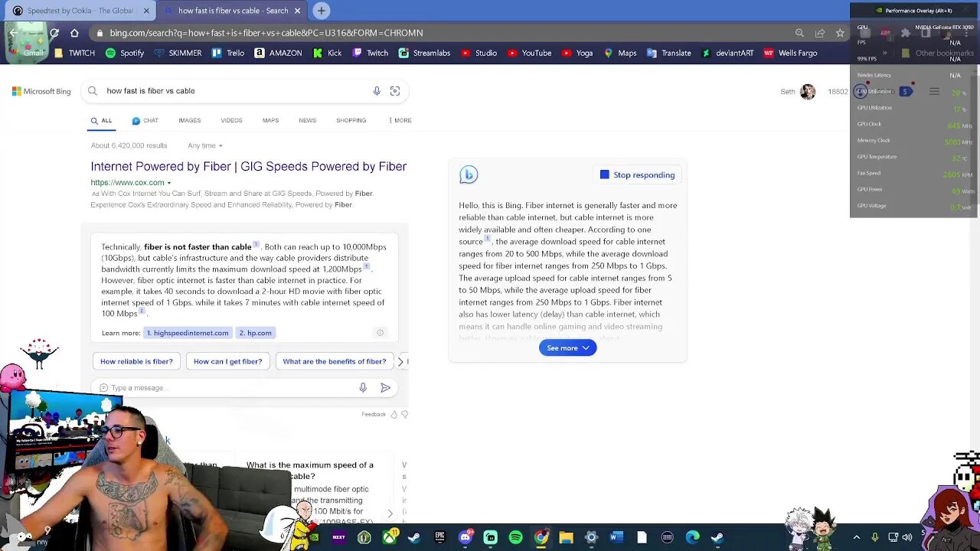Open the highspeedinternet.com source link

188,333
